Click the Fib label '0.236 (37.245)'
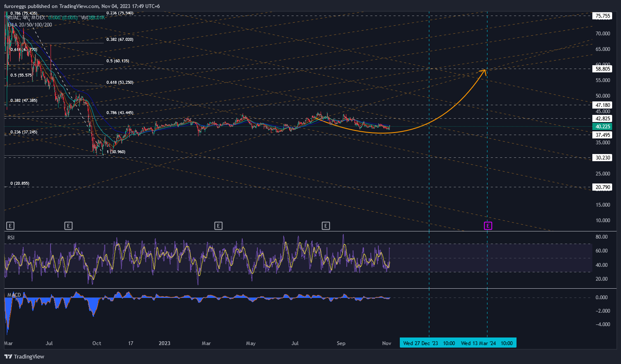 pyautogui.click(x=24, y=132)
